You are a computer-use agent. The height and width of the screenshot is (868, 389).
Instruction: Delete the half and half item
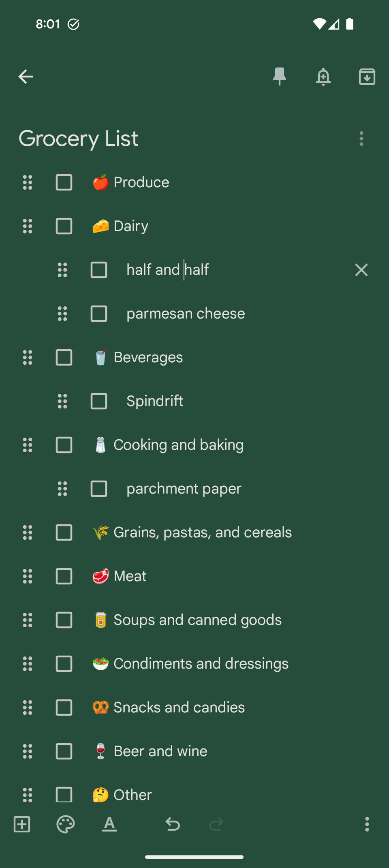[x=361, y=270]
